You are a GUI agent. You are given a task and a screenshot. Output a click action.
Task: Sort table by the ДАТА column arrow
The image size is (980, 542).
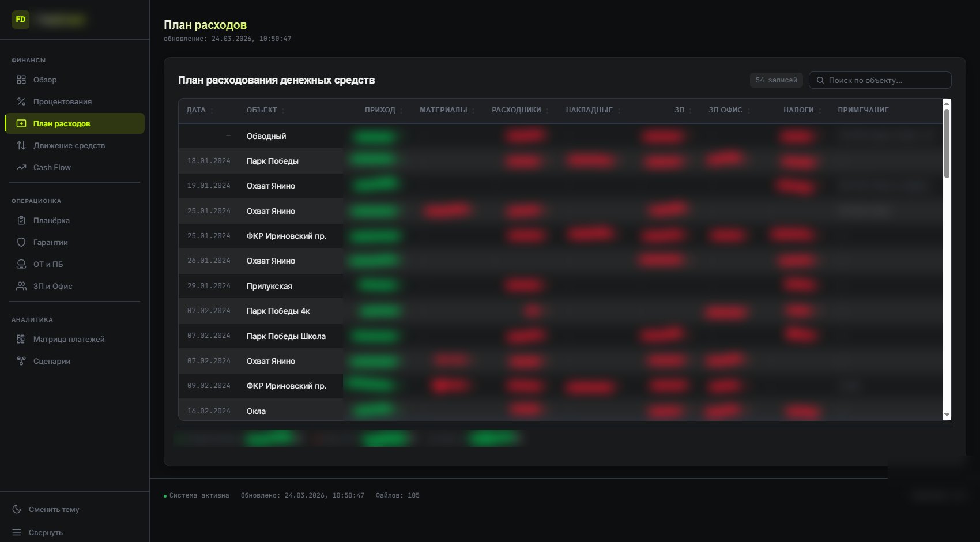[212, 110]
